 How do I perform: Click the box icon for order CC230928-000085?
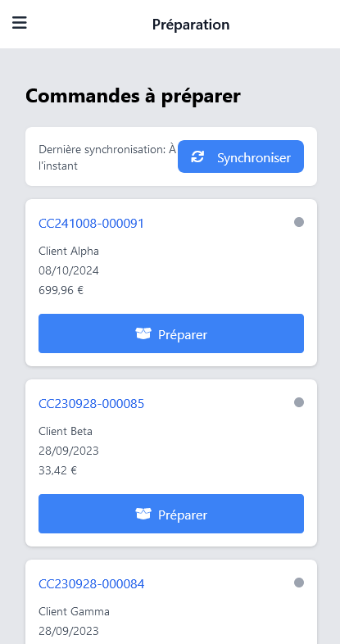pos(143,514)
